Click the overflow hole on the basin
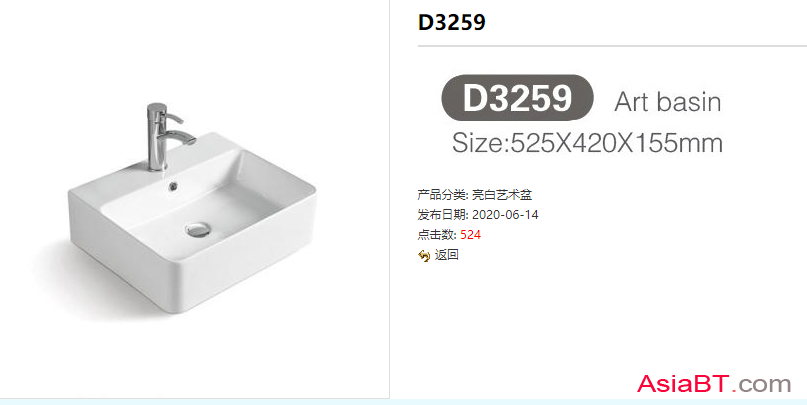This screenshot has width=807, height=405. (174, 184)
